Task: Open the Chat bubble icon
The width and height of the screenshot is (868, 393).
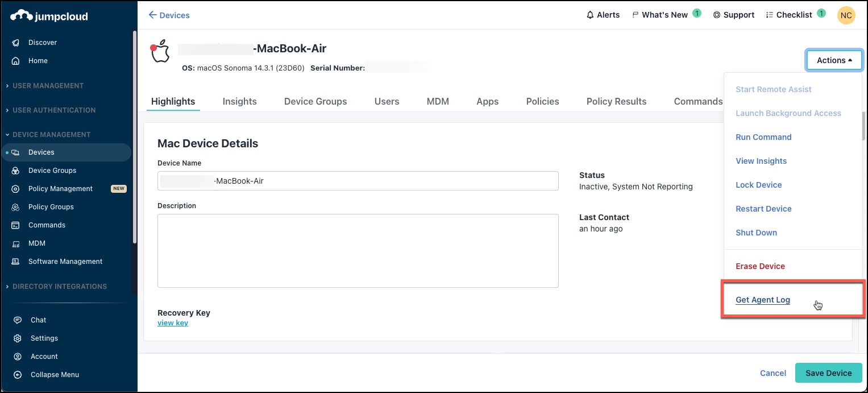Action: [x=18, y=320]
